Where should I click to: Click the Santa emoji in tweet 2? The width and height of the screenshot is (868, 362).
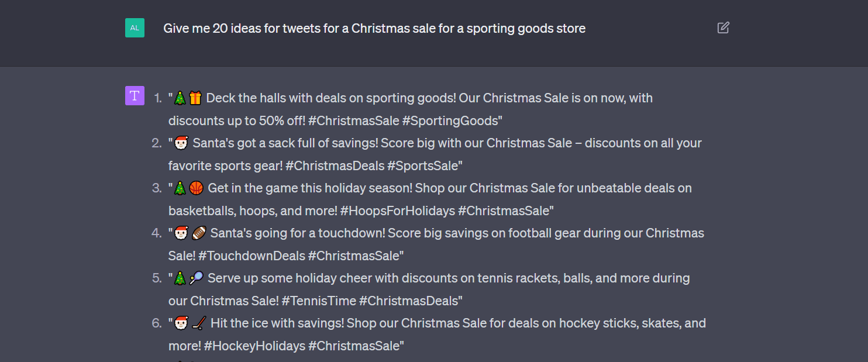click(181, 143)
